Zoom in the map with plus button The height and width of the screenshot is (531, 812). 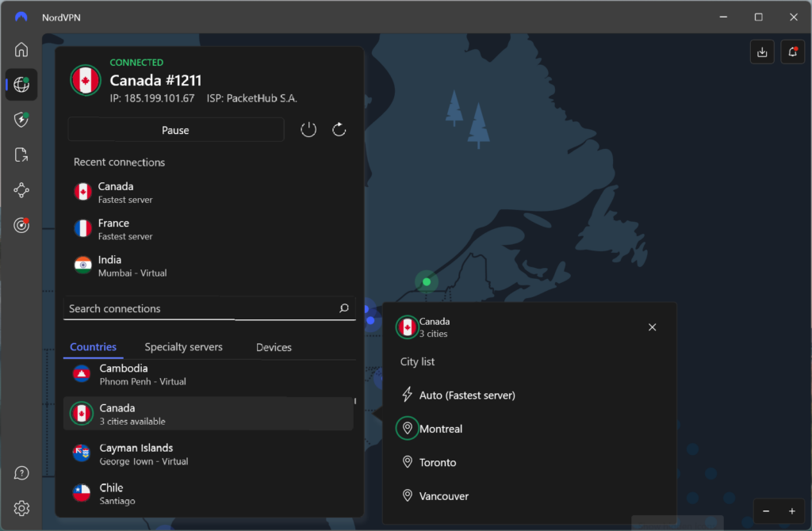point(792,511)
